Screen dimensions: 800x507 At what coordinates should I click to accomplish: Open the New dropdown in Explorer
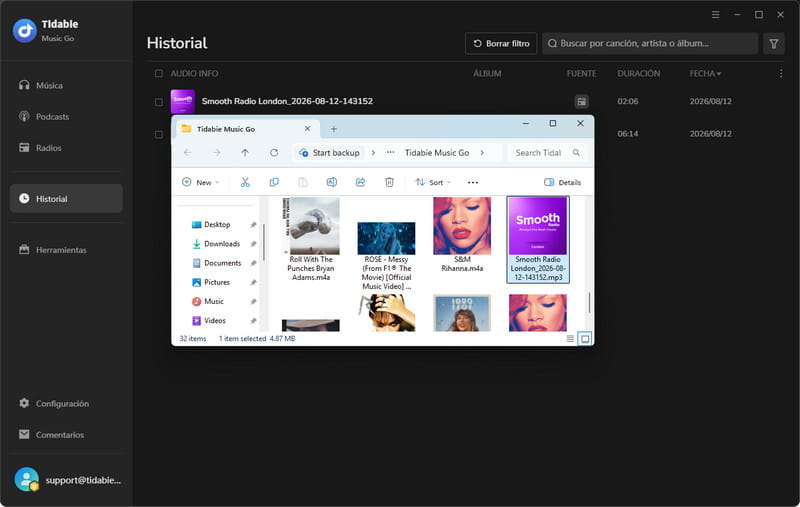point(201,182)
